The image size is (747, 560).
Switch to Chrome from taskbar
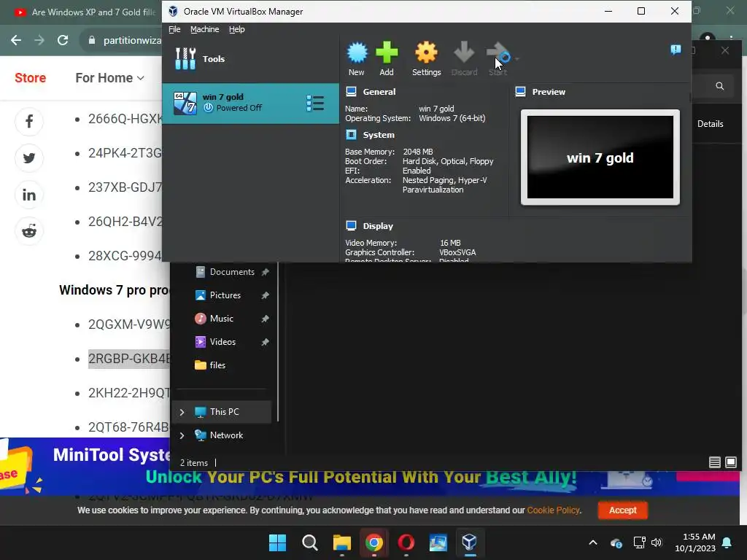click(x=374, y=542)
